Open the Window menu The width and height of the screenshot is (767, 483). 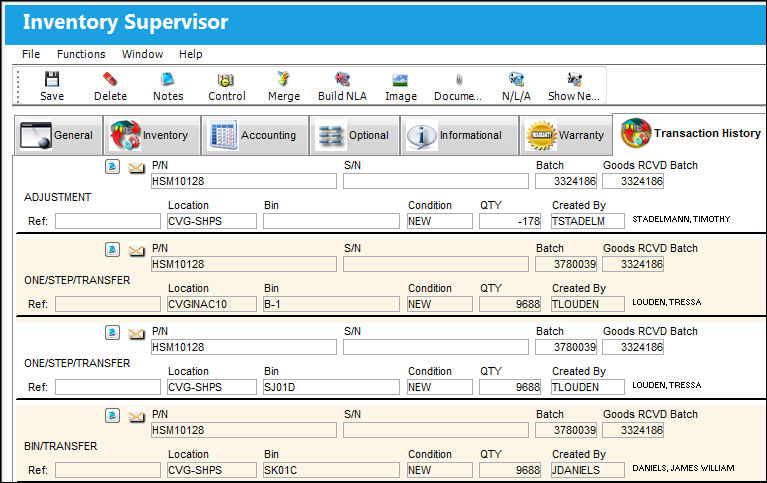142,54
